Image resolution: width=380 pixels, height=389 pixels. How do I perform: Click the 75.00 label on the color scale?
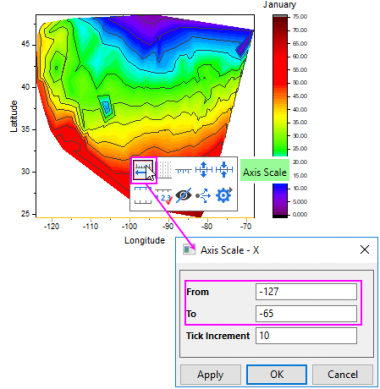pyautogui.click(x=300, y=17)
